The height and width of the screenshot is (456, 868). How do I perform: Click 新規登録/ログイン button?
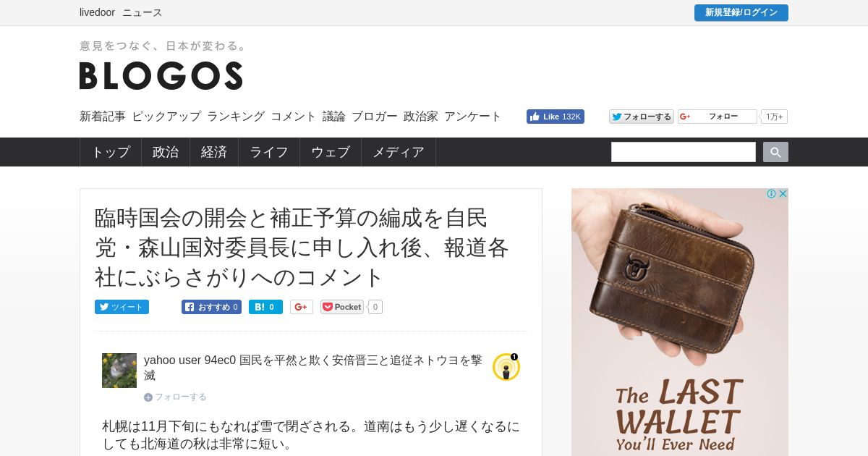[741, 12]
